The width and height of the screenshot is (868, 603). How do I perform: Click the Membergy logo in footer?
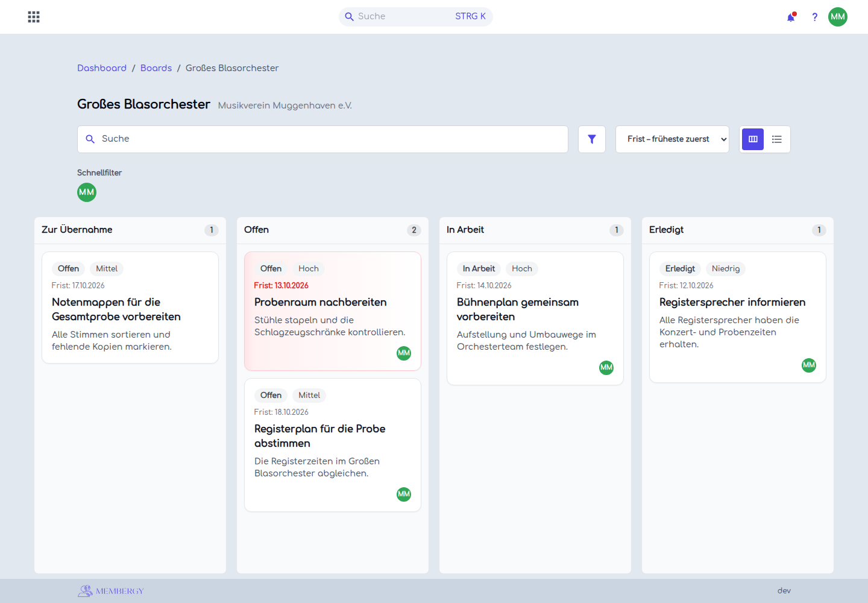pos(111,591)
